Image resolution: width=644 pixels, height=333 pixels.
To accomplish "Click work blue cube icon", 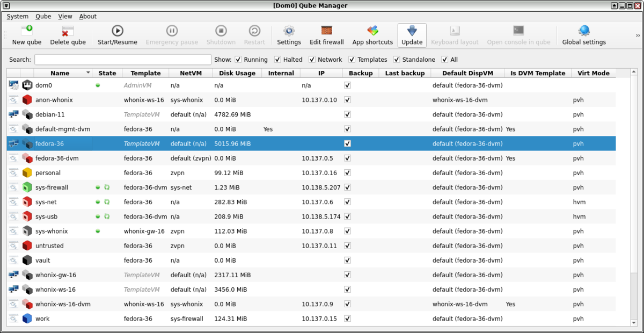I will click(27, 318).
